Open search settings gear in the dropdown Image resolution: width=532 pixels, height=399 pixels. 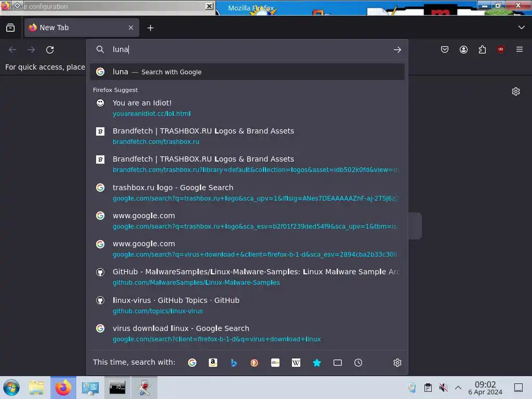click(397, 363)
